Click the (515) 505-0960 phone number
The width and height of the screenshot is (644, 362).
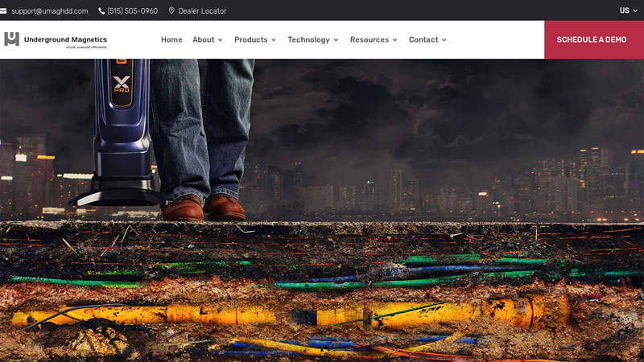point(132,11)
